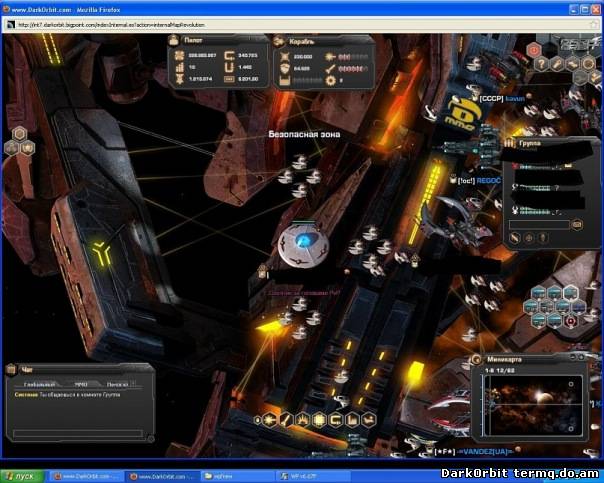The width and height of the screenshot is (604, 483).
Task: Select the laser attack action bar icon
Action: coord(266,420)
